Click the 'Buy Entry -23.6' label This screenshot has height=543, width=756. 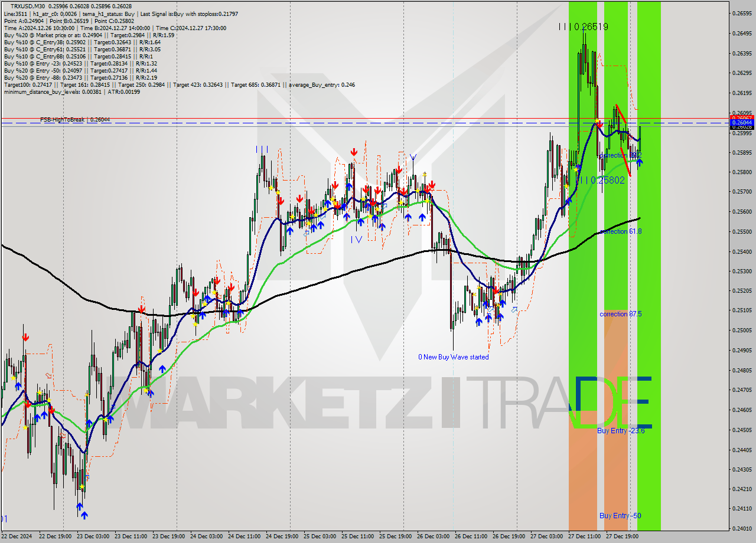click(620, 431)
